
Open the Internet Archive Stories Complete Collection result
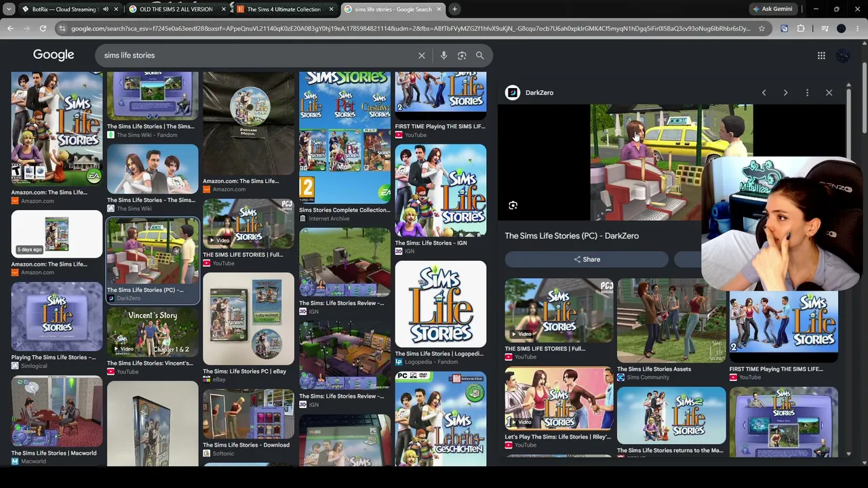pyautogui.click(x=345, y=138)
